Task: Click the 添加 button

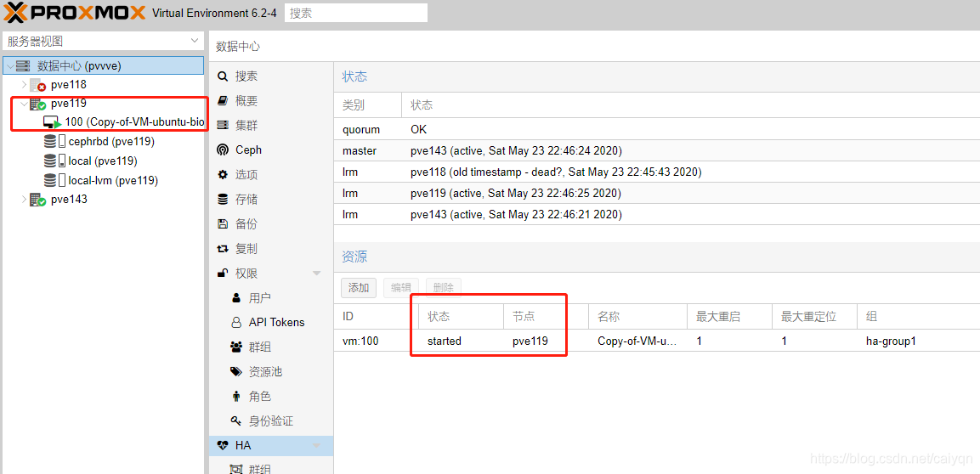Action: [359, 288]
